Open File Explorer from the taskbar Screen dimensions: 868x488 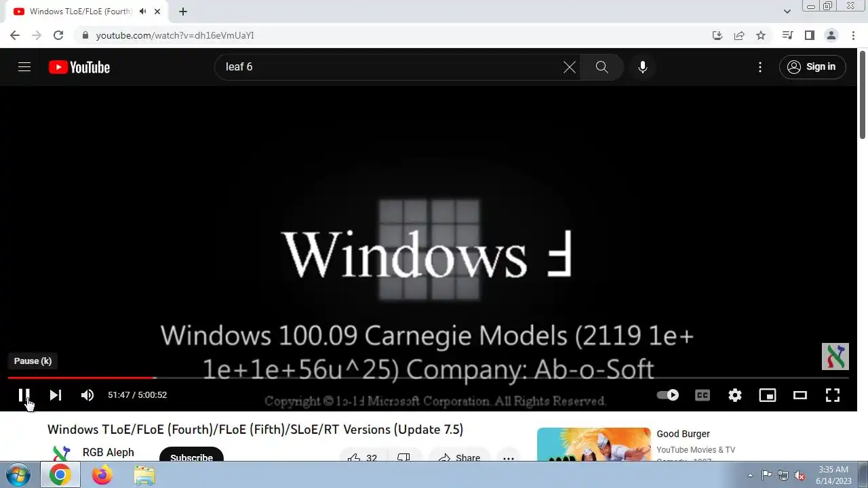(x=144, y=475)
